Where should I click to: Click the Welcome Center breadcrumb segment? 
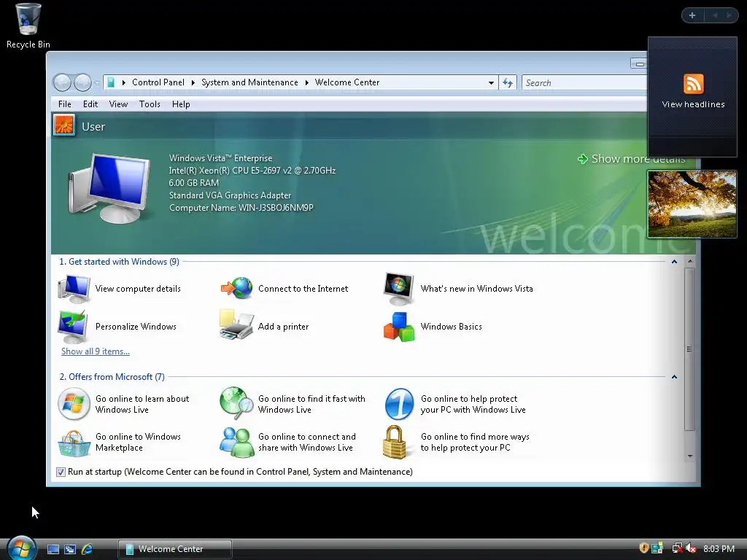pos(347,82)
